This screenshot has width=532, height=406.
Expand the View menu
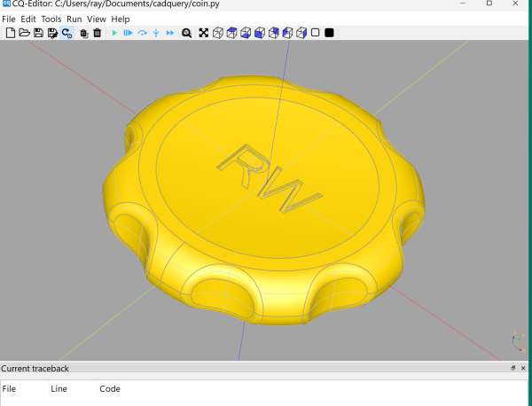(x=97, y=19)
